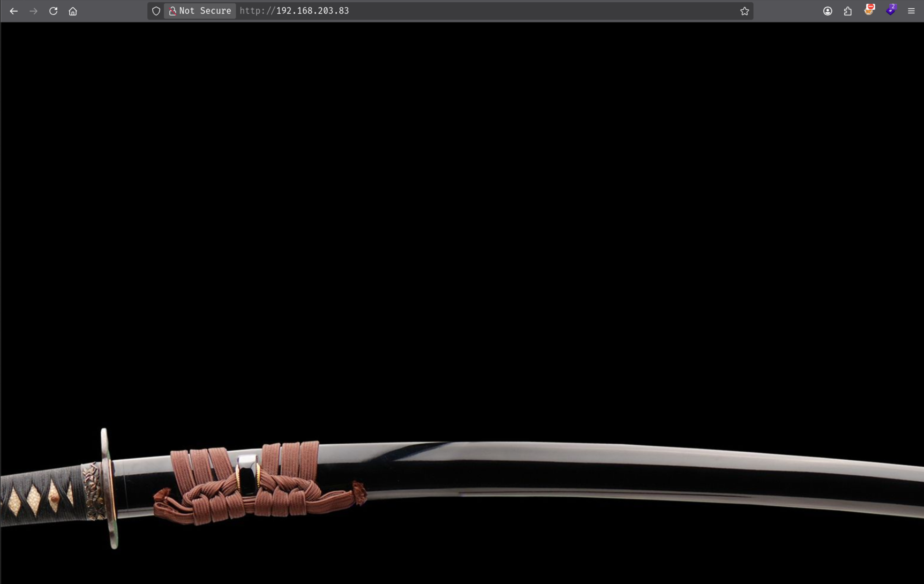Open the extensions puzzle-piece menu

point(848,11)
